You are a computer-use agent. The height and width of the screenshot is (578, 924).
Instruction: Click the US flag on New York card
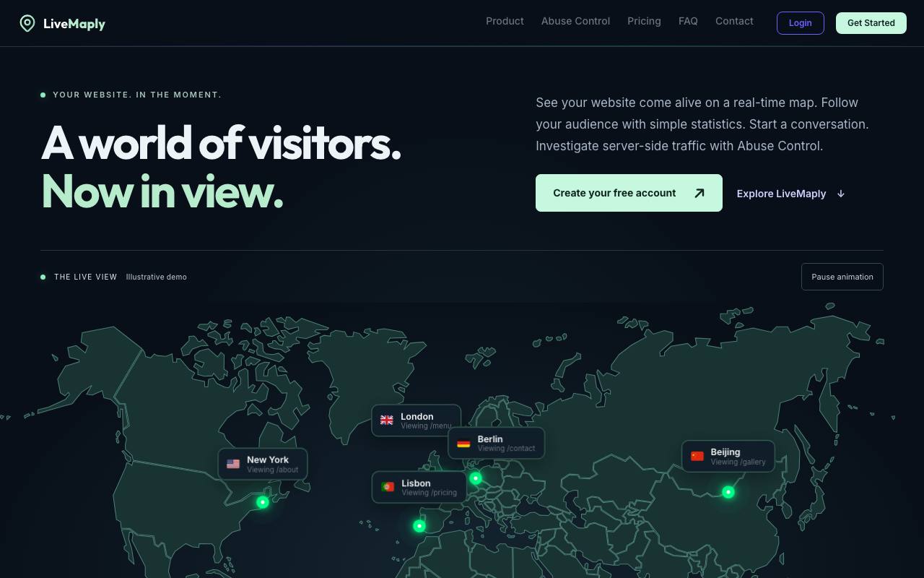pos(233,464)
